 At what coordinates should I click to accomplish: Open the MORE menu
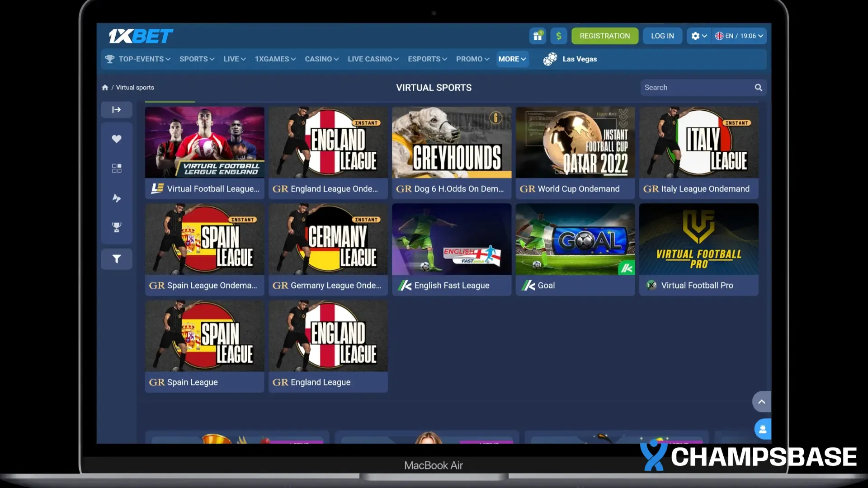pyautogui.click(x=512, y=59)
